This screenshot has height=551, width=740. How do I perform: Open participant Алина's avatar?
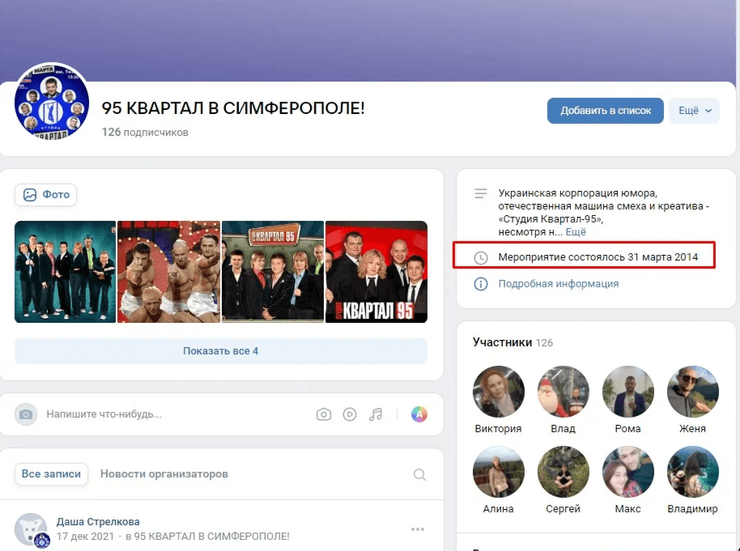[x=498, y=472]
